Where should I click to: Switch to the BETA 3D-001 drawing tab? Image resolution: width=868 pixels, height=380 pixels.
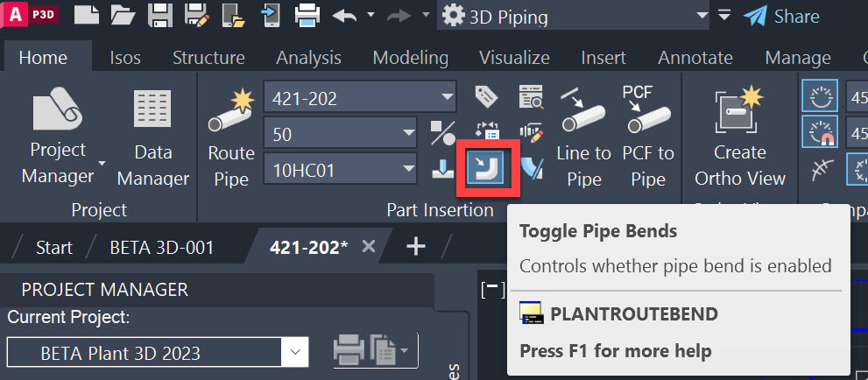(x=162, y=247)
